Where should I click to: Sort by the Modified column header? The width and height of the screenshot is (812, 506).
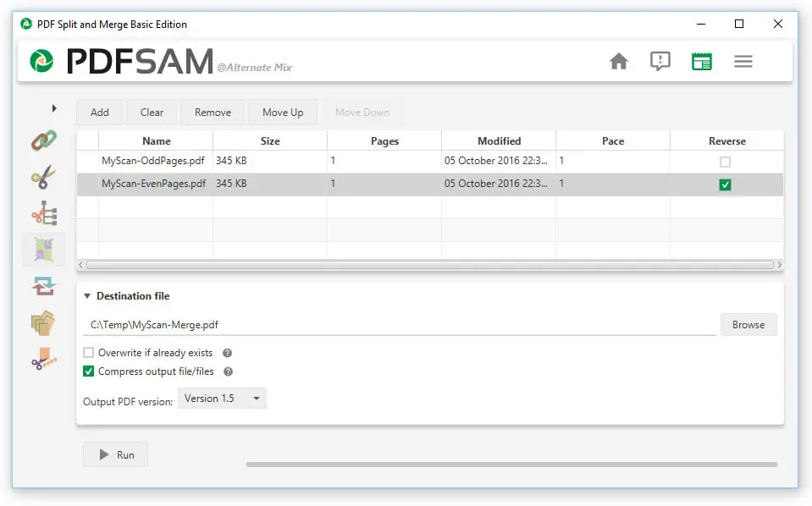(499, 140)
